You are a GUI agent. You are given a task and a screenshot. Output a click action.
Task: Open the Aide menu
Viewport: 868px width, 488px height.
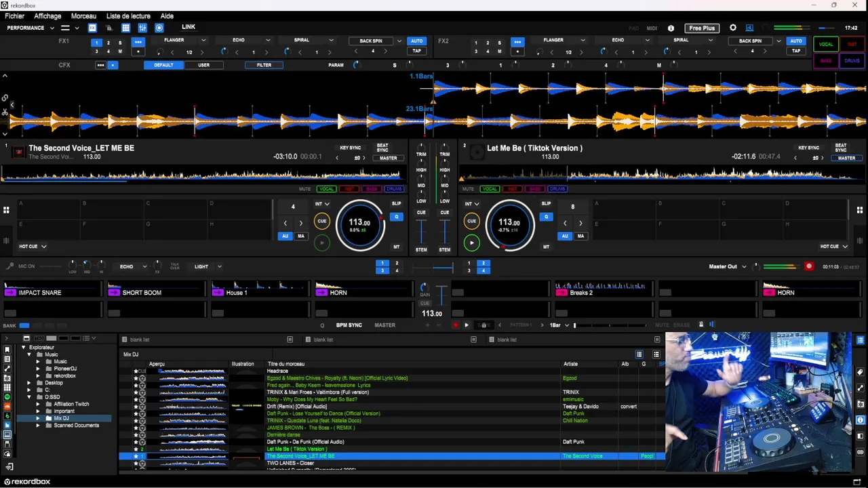167,16
